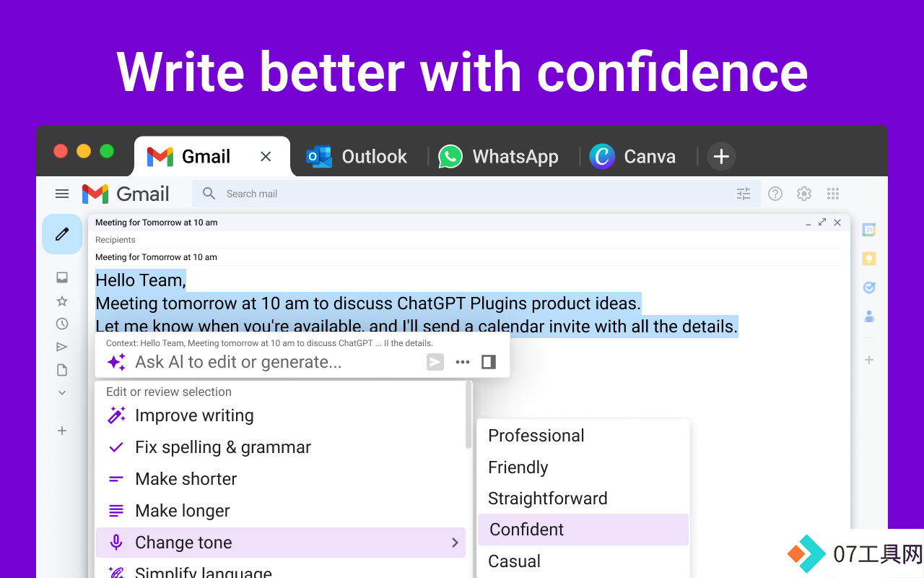Click the Gmail compose pencil icon
924x578 pixels.
click(x=62, y=234)
